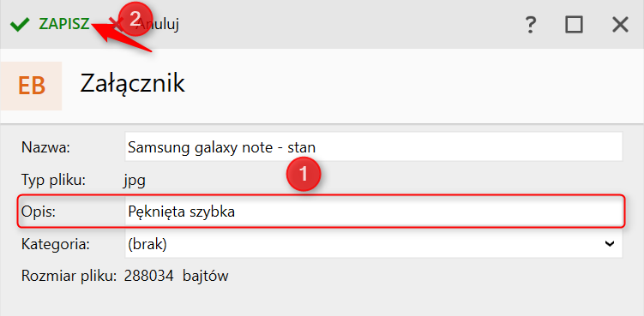The width and height of the screenshot is (644, 316).
Task: Click the Nazwa label
Action: pyautogui.click(x=46, y=147)
